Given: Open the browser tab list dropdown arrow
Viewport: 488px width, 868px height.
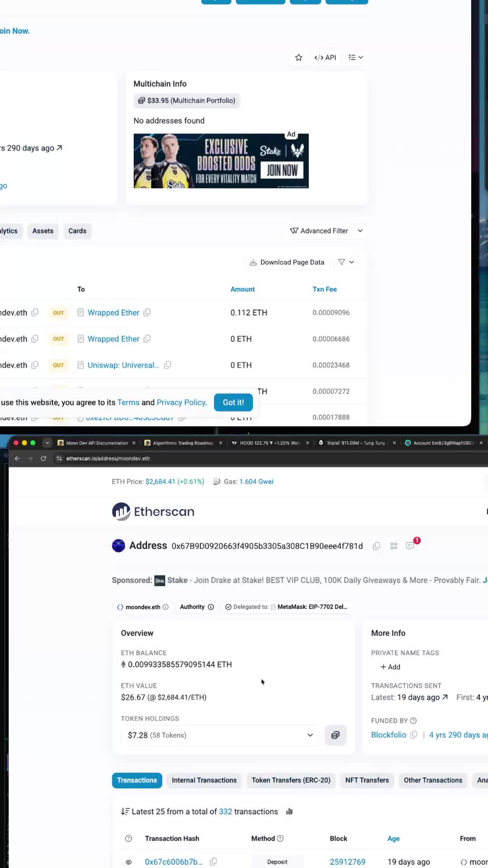Looking at the screenshot, I should point(47,443).
